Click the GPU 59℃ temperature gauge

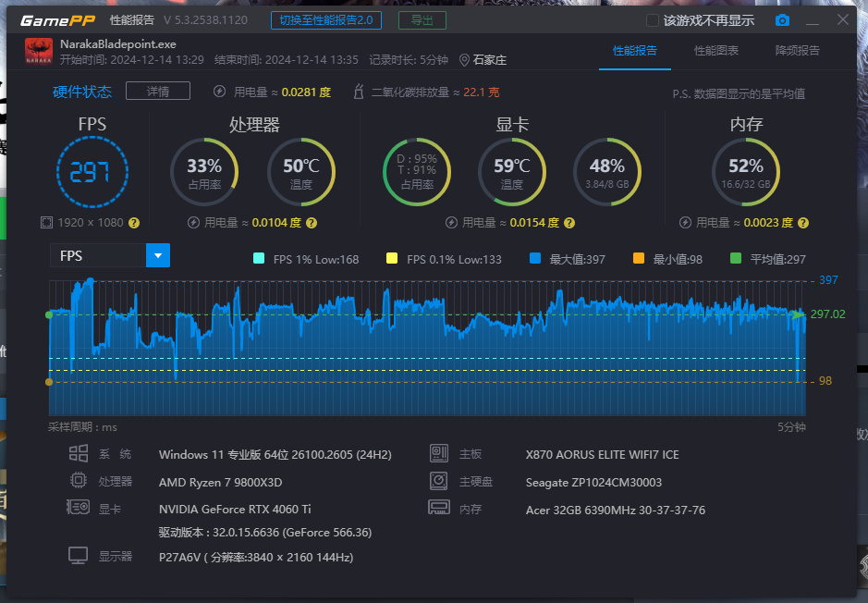coord(512,172)
